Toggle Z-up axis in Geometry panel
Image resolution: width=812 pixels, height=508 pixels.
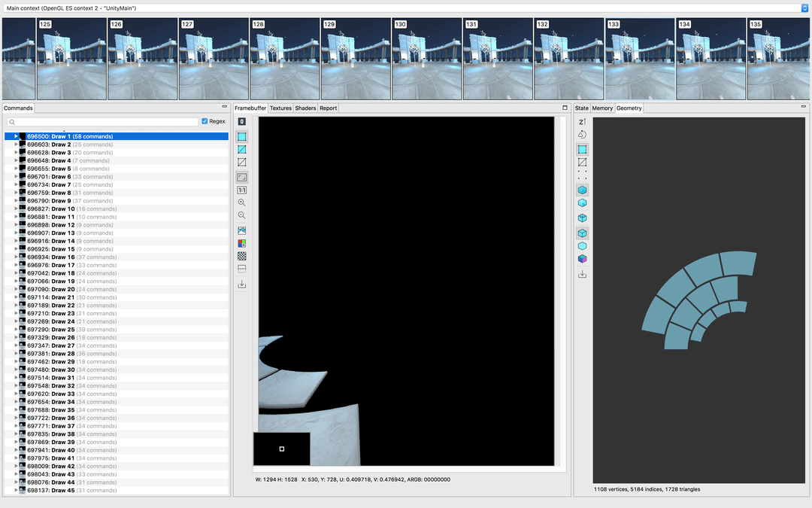point(582,121)
